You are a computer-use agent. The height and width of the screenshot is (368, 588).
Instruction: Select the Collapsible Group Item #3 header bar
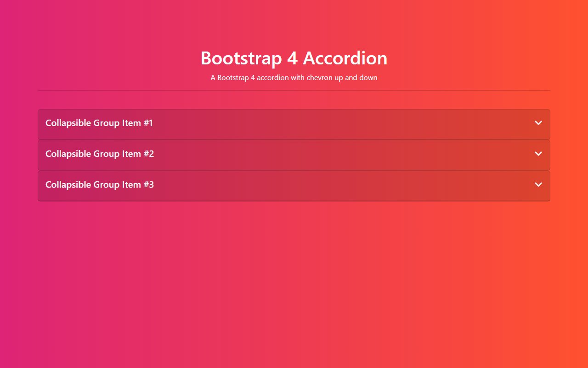click(x=99, y=184)
